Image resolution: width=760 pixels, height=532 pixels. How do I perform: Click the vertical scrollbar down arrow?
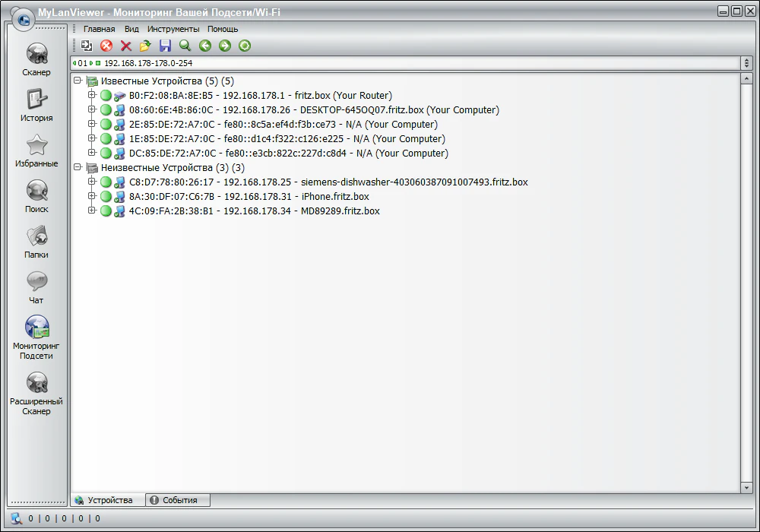[x=746, y=487]
